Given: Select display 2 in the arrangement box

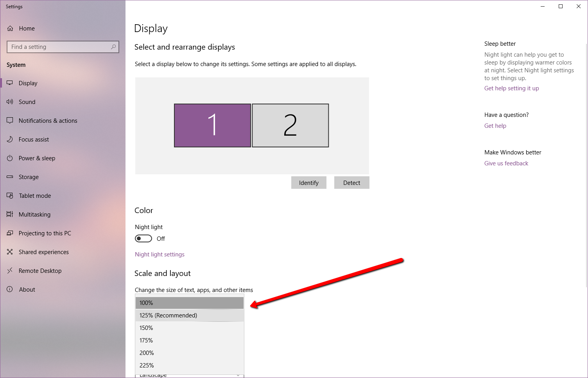Looking at the screenshot, I should coord(290,125).
